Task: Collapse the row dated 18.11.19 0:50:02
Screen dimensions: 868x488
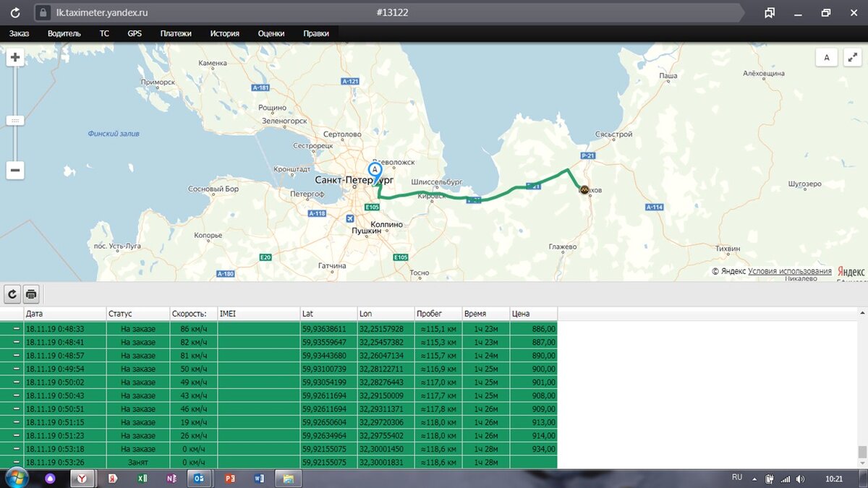Action: tap(16, 382)
